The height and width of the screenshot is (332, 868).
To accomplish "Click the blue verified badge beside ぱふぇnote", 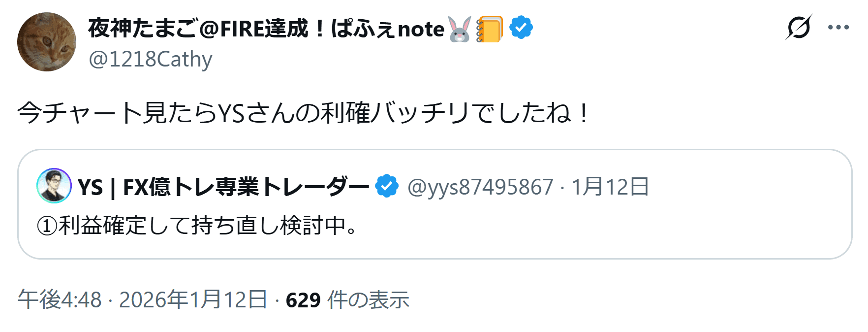I will tap(521, 28).
